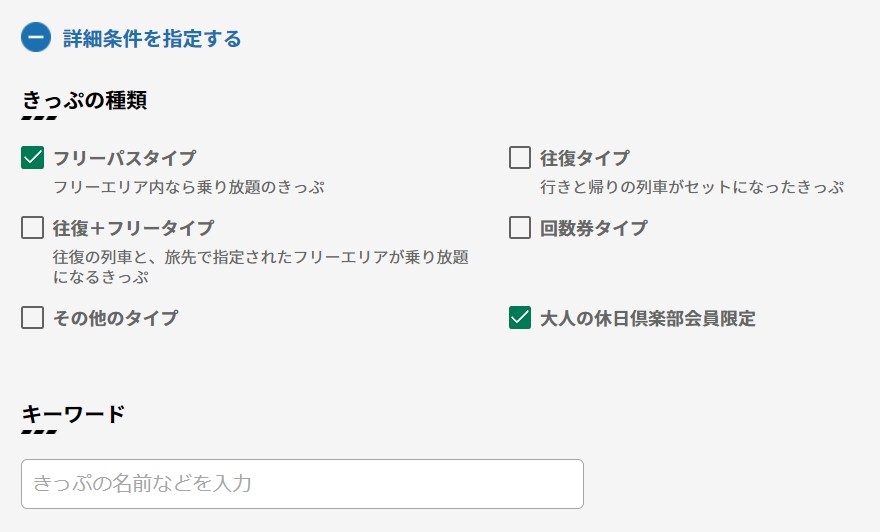Image resolution: width=880 pixels, height=532 pixels.
Task: Select the その他のタイプ checkbox
Action: point(33,318)
